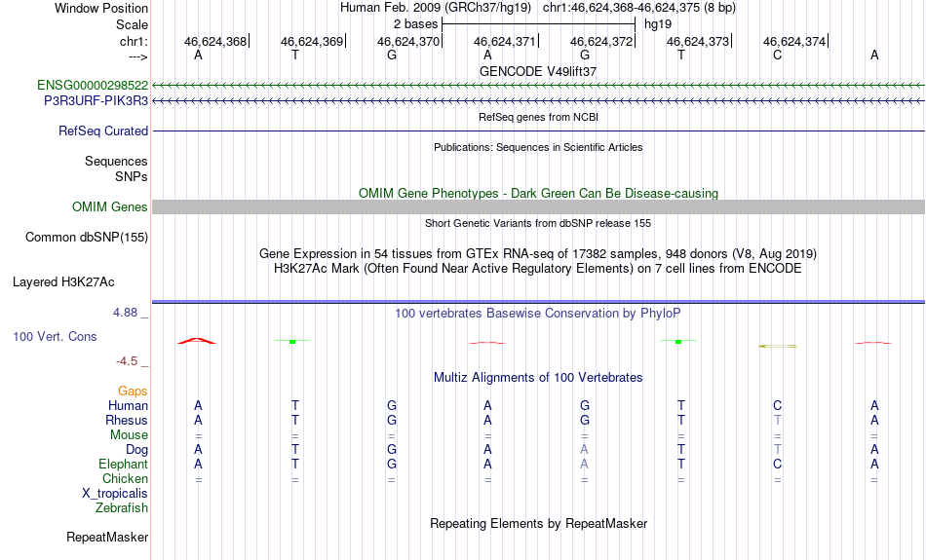Click 100 vertebrates Basewise Conservation by PhyloP

(538, 314)
